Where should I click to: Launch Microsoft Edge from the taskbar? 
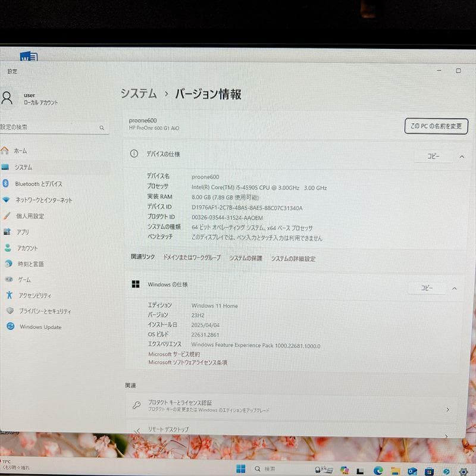click(378, 471)
